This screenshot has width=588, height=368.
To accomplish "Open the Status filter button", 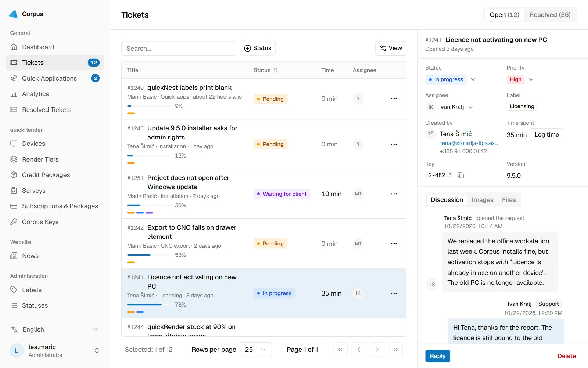I will pyautogui.click(x=258, y=48).
